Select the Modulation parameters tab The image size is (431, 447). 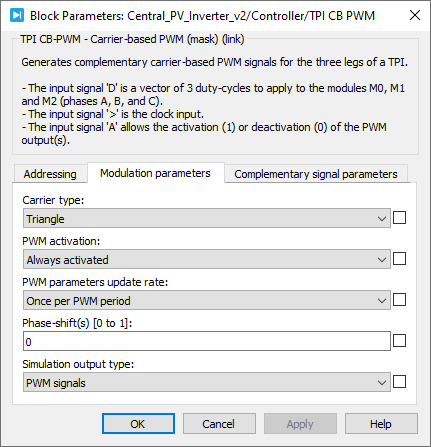point(155,173)
